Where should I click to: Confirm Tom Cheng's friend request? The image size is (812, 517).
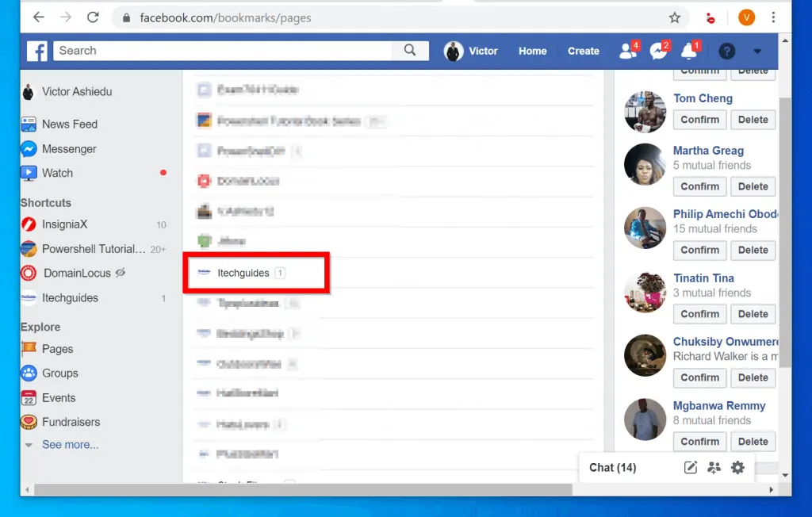click(x=699, y=119)
